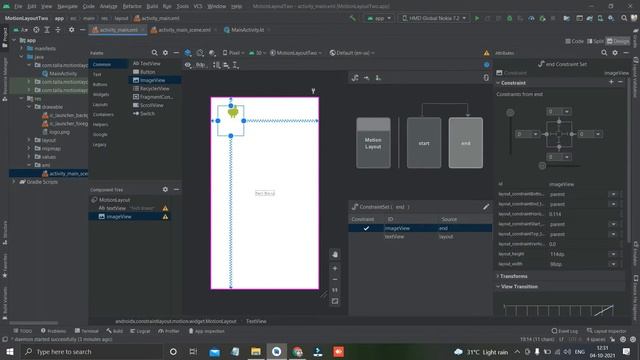Click the View Transition timeline graph

pos(558,310)
